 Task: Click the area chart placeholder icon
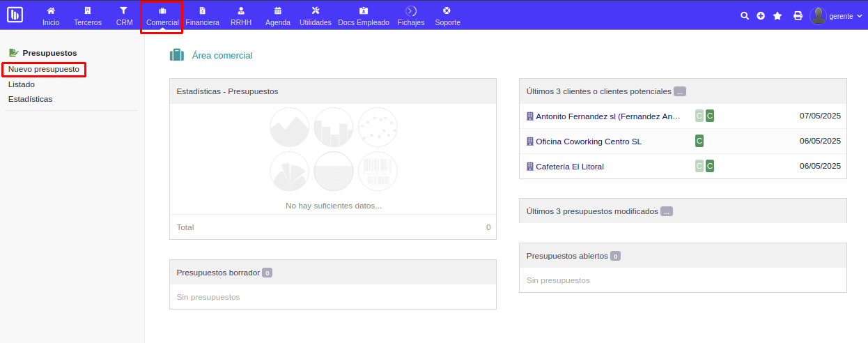click(289, 127)
